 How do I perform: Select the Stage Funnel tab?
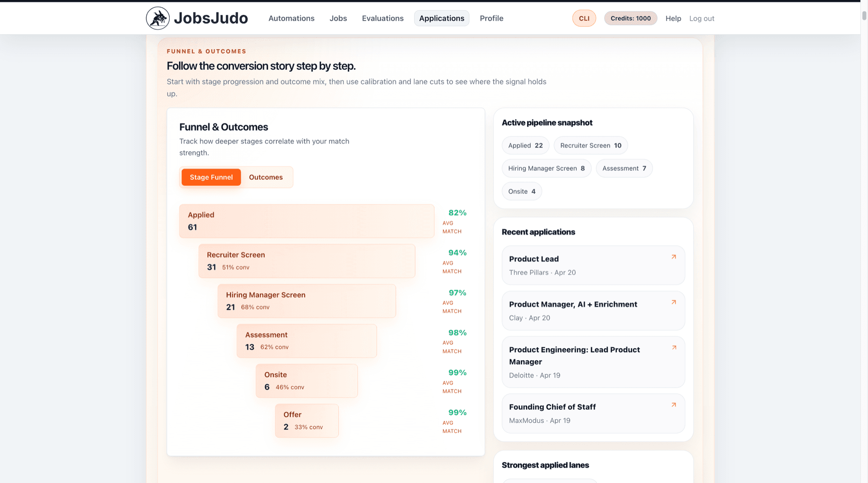coord(211,177)
